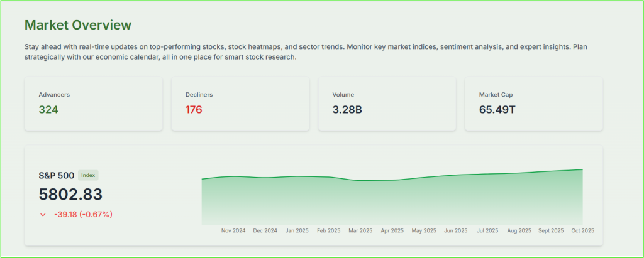Click the 5802.83 index value
This screenshot has width=644, height=258.
click(x=70, y=195)
